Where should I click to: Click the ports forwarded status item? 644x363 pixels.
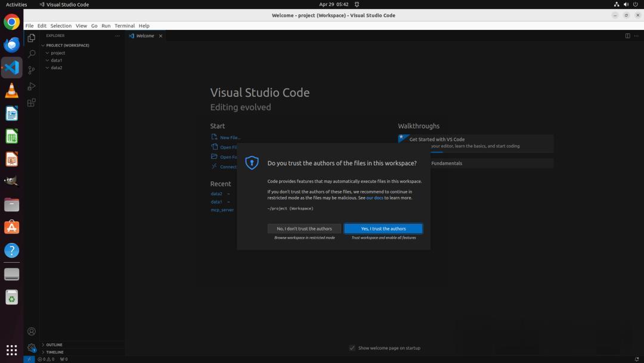coord(64,359)
